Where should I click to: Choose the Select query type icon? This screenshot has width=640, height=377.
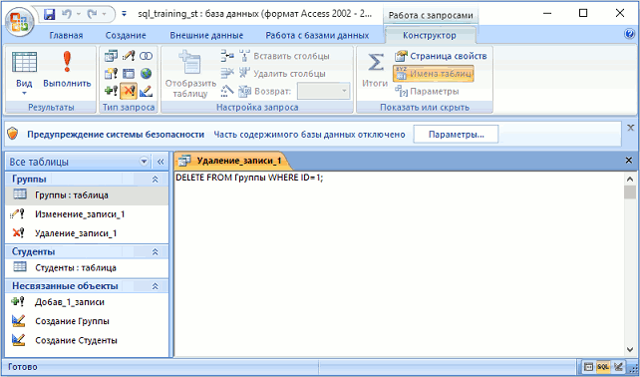coord(111,56)
